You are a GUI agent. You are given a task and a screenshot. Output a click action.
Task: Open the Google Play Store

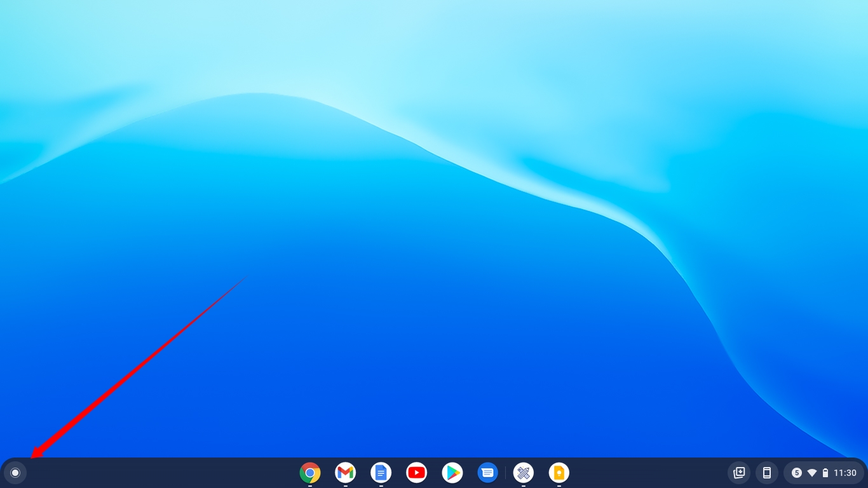pyautogui.click(x=452, y=473)
